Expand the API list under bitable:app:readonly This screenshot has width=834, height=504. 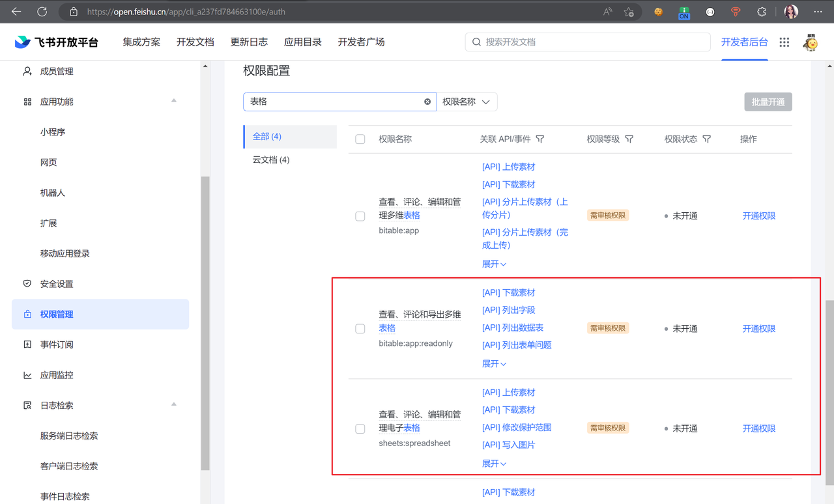pyautogui.click(x=494, y=364)
